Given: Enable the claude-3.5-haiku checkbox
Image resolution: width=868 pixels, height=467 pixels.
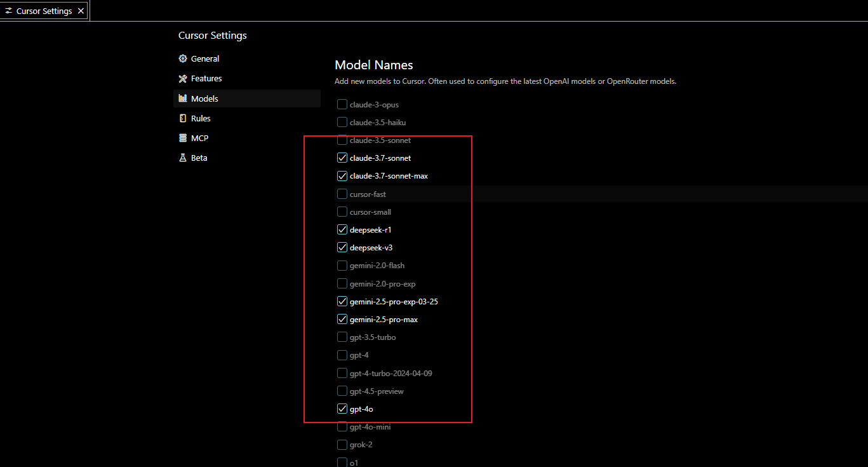Looking at the screenshot, I should point(342,122).
